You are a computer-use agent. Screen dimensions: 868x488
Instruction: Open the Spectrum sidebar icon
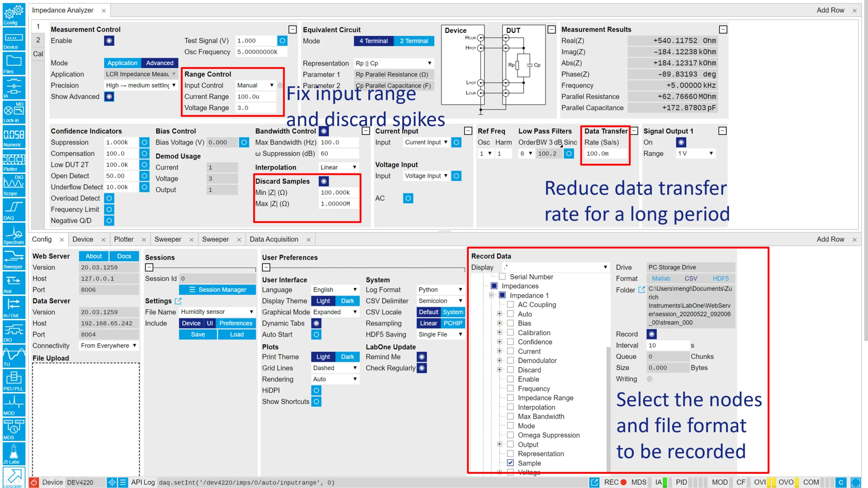click(14, 234)
